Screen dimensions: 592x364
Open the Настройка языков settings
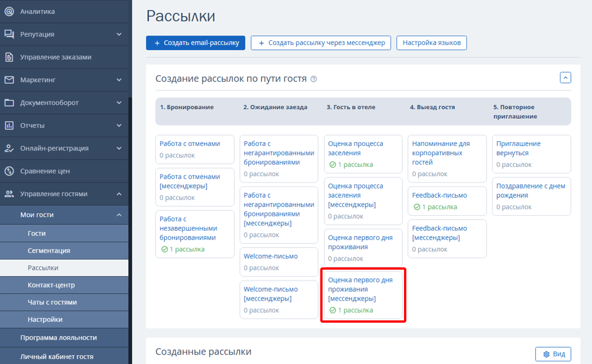coord(431,43)
